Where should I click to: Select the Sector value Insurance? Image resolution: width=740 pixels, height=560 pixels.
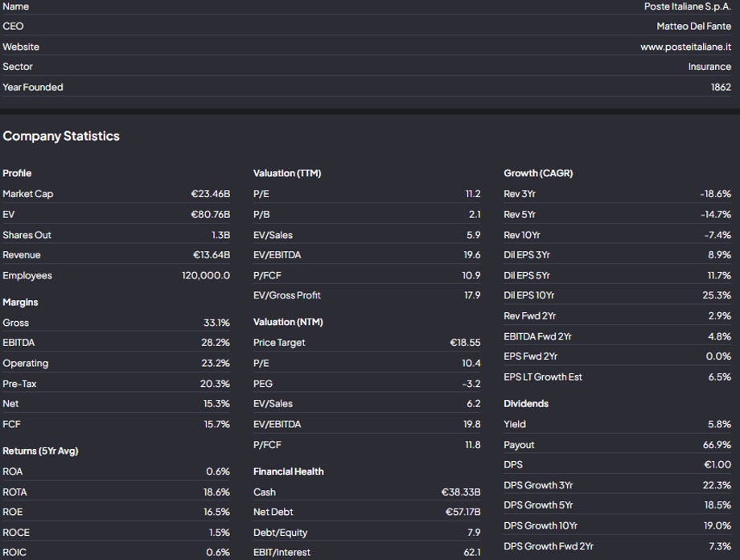pos(709,67)
